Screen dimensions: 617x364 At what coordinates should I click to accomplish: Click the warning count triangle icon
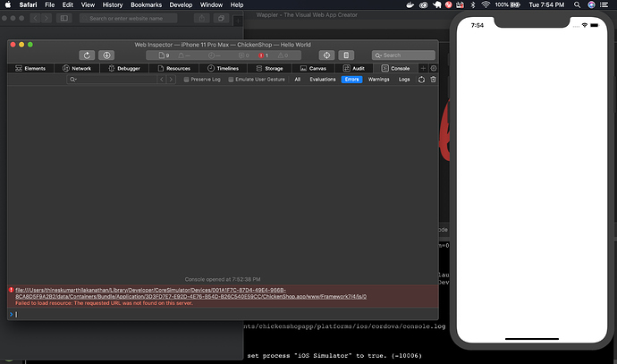tap(283, 55)
